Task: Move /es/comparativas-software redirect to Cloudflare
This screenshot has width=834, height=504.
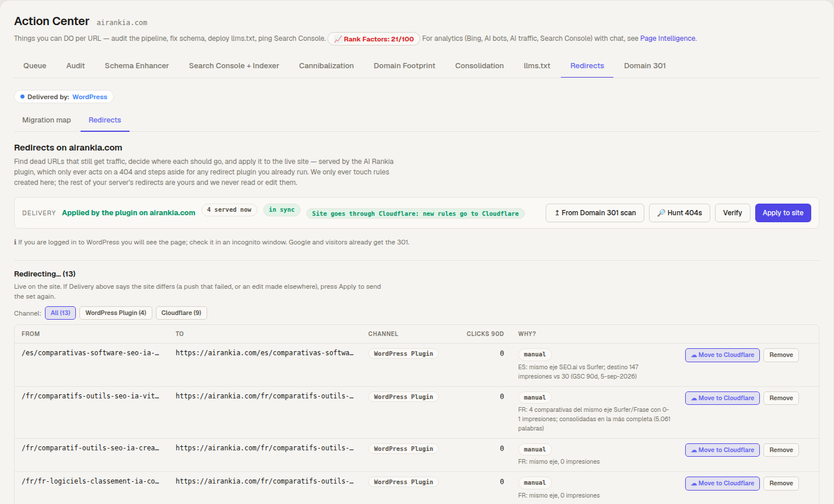Action: (722, 355)
